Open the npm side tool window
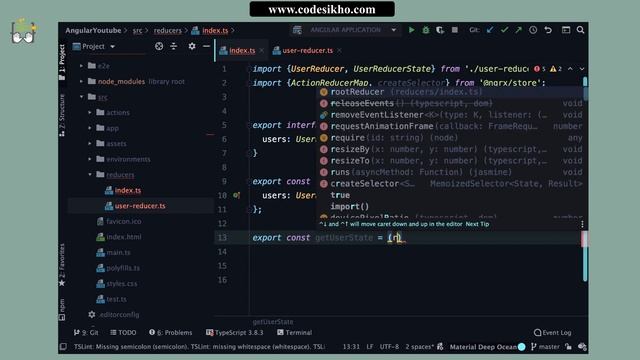 (x=62, y=309)
